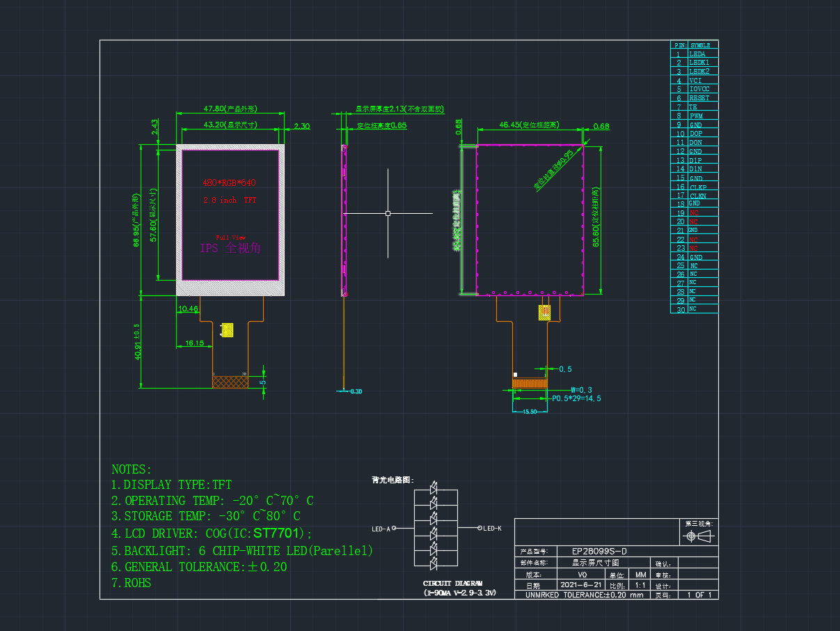The width and height of the screenshot is (840, 631).
Task: Click the "PIN:" header of the pin table
Action: click(x=679, y=45)
